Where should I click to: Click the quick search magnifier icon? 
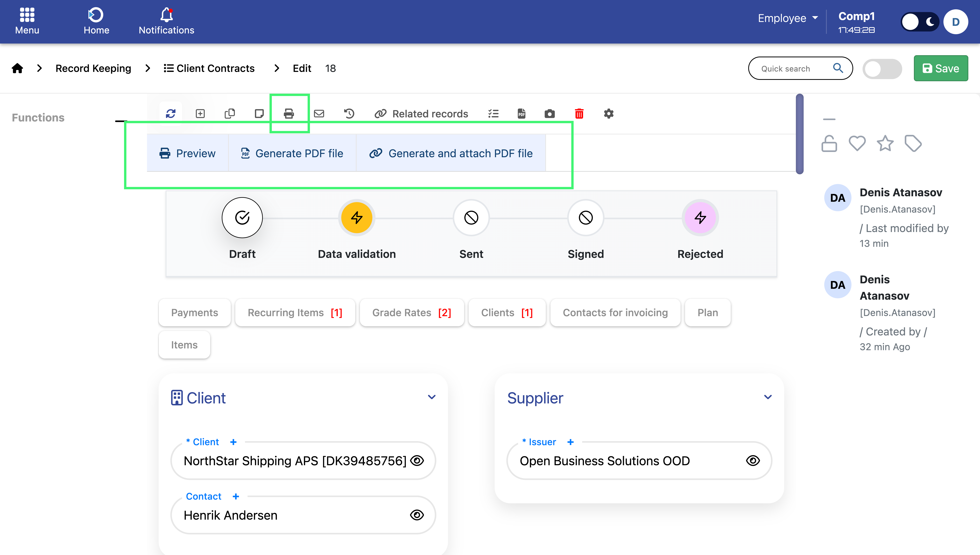pyautogui.click(x=838, y=68)
